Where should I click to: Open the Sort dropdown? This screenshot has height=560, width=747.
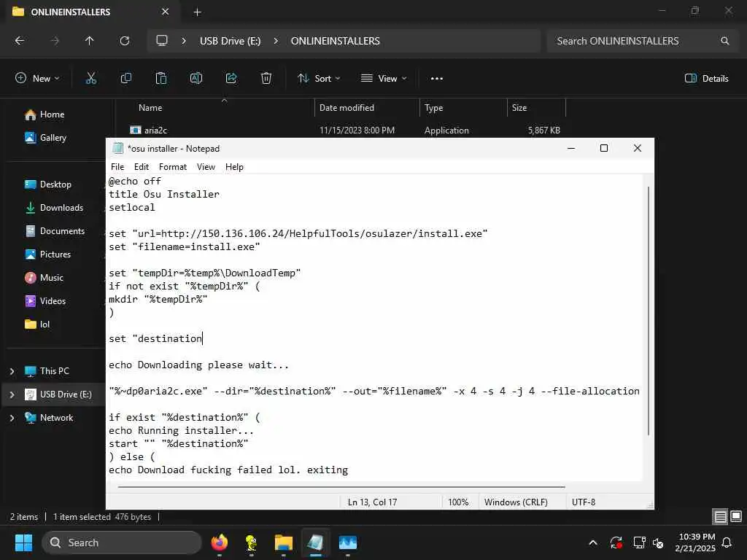coord(319,79)
